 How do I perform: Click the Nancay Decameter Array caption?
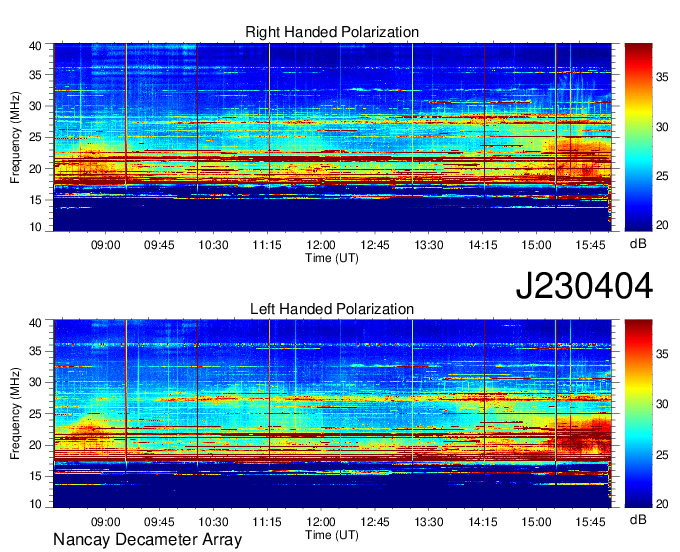tap(147, 540)
